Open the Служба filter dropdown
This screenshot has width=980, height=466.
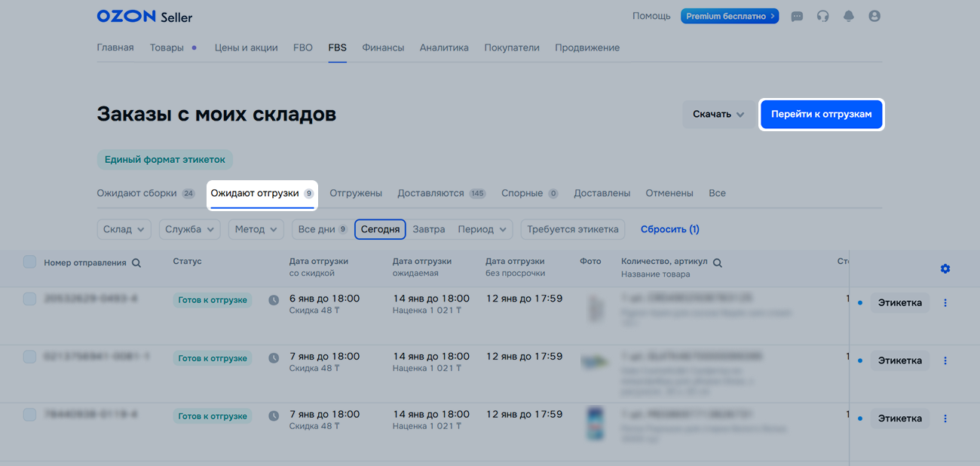(188, 229)
